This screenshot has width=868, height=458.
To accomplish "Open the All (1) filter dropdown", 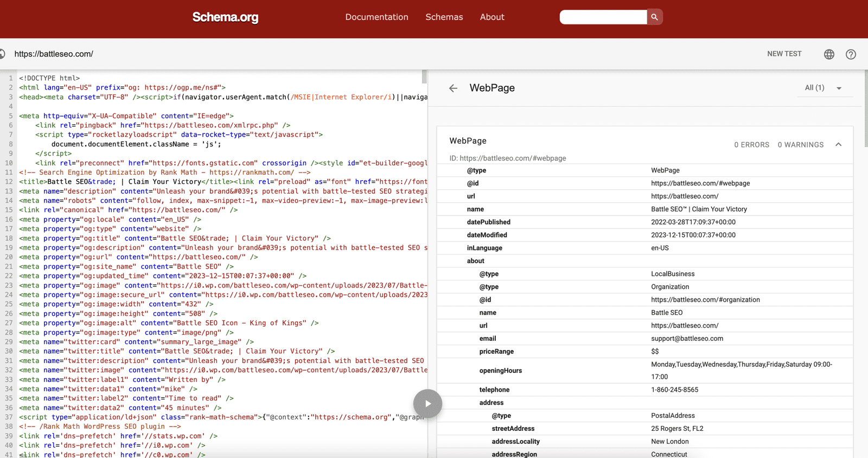I will [824, 88].
